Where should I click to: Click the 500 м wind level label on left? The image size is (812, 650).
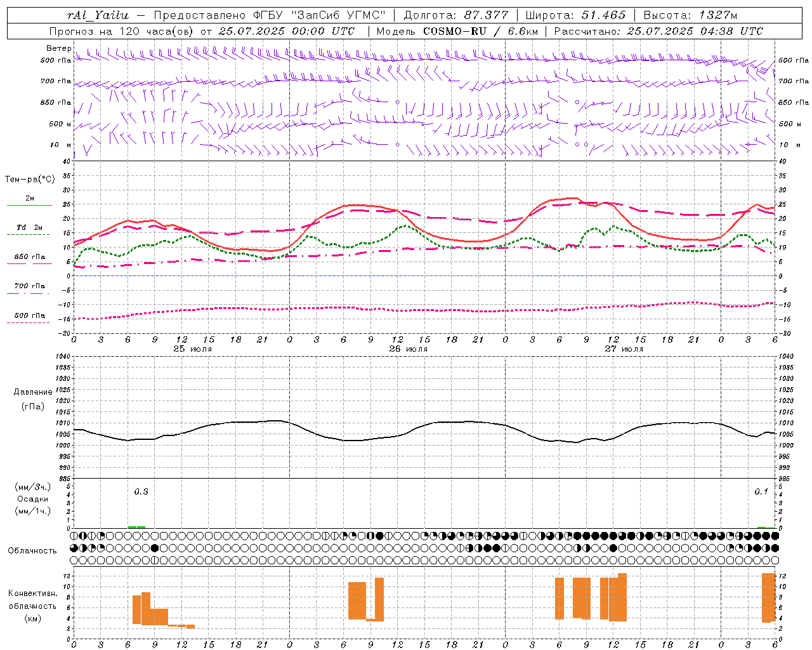(x=60, y=124)
